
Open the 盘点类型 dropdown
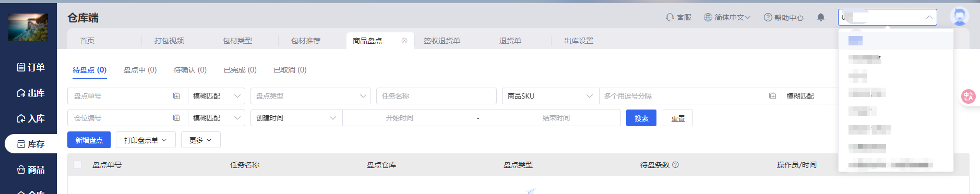[x=310, y=96]
